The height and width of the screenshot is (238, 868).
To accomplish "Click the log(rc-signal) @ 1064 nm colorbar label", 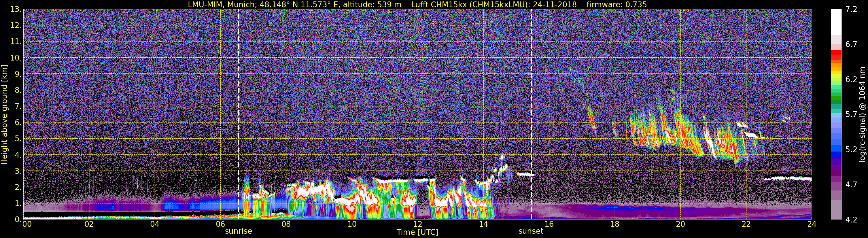I will 862,114.
